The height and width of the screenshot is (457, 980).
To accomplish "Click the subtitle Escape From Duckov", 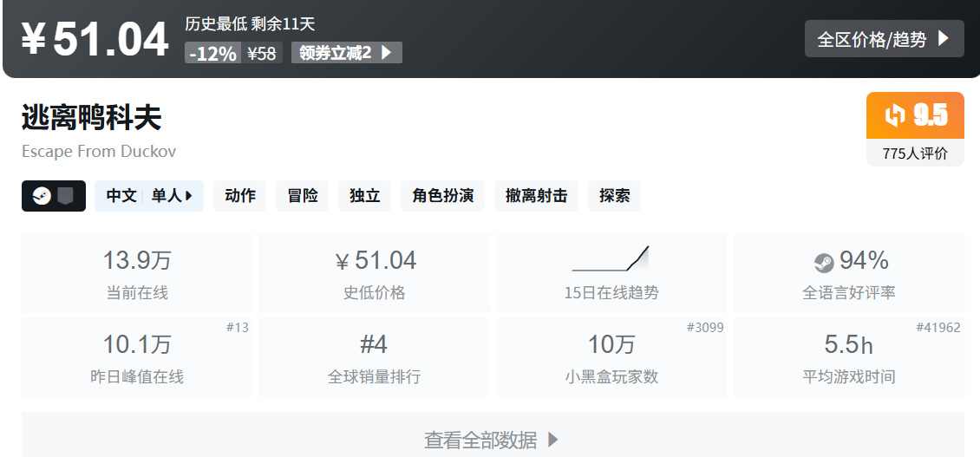I will (99, 151).
